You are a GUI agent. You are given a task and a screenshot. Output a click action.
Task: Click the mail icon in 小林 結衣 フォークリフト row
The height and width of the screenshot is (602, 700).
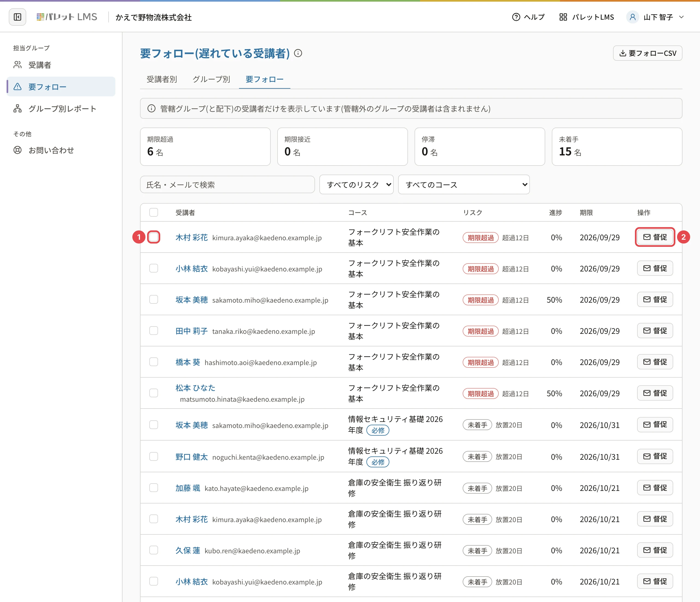[x=647, y=268]
